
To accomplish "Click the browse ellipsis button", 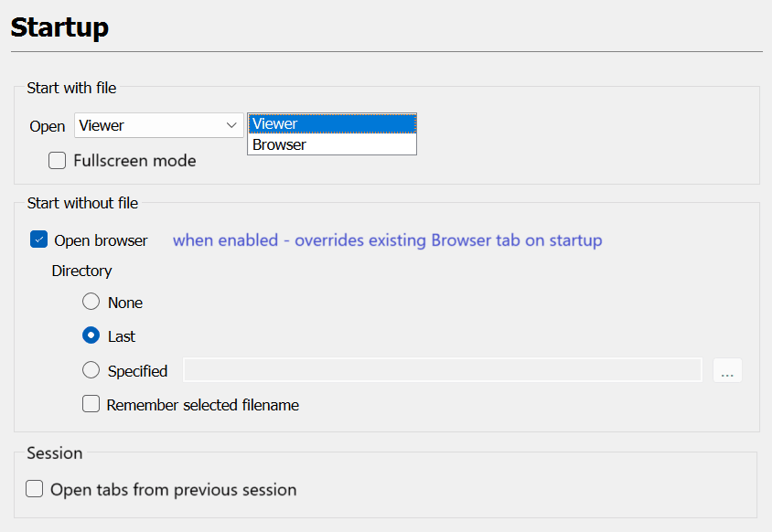I will [x=727, y=370].
